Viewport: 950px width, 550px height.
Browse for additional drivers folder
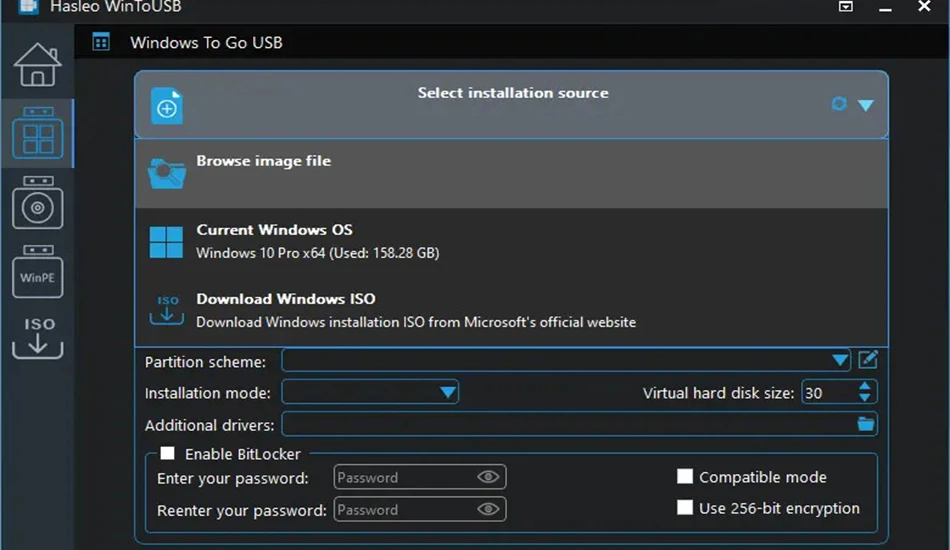click(x=866, y=424)
